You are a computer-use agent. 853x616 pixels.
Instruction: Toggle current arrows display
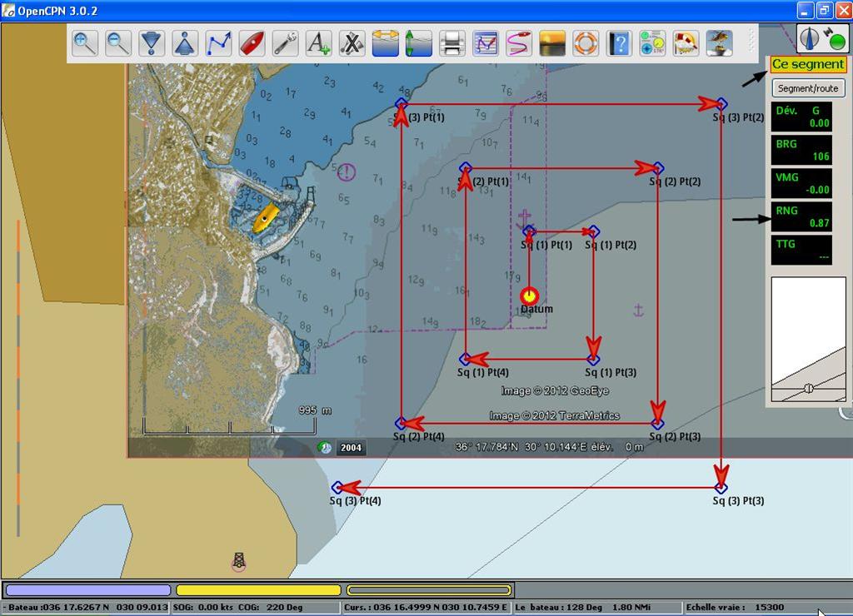coord(385,42)
